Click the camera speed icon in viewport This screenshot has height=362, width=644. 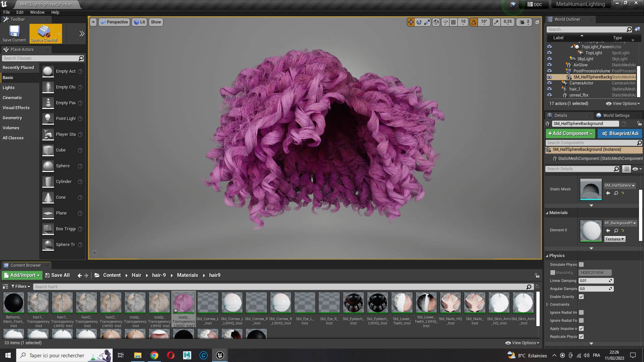click(522, 22)
